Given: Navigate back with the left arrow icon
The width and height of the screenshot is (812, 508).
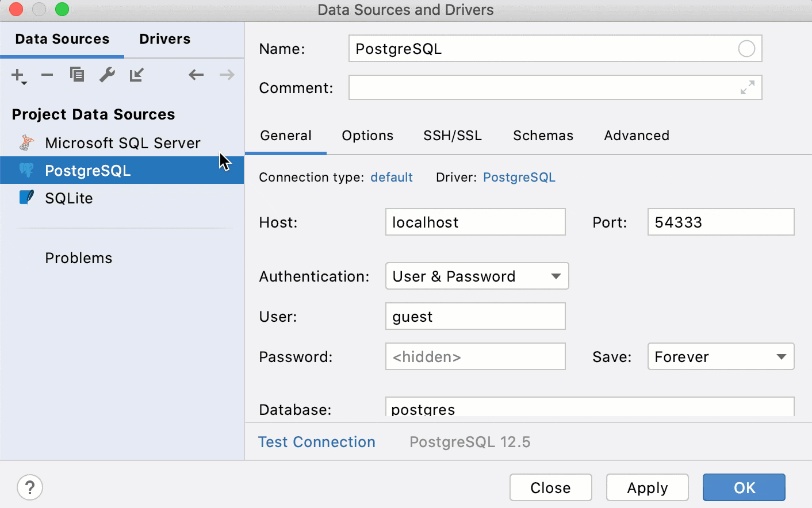Looking at the screenshot, I should tap(196, 75).
